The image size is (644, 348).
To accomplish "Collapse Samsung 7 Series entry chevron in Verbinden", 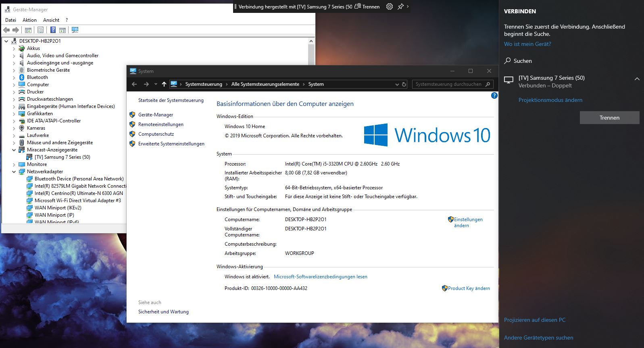I will coord(637,79).
